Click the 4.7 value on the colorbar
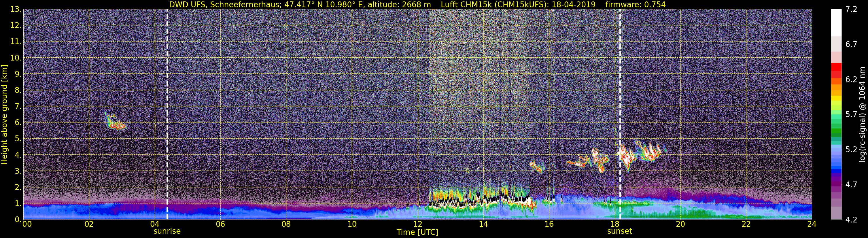The image size is (868, 238). 851,185
